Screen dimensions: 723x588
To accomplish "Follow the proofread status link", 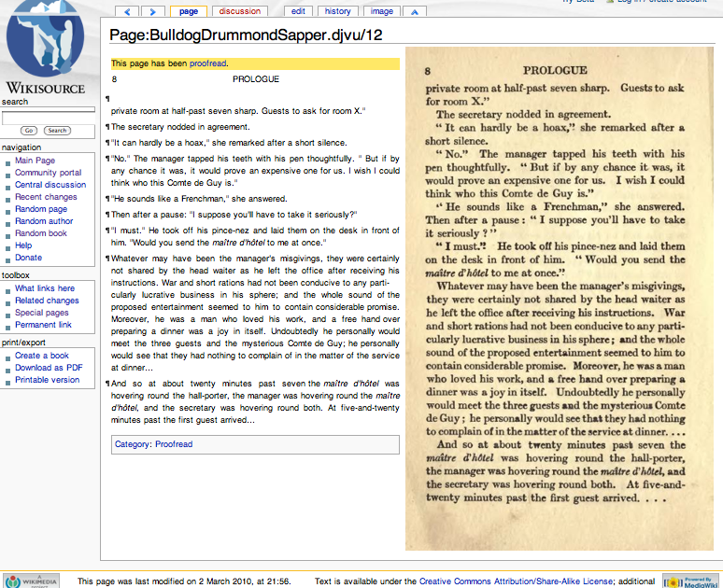I will [207, 63].
